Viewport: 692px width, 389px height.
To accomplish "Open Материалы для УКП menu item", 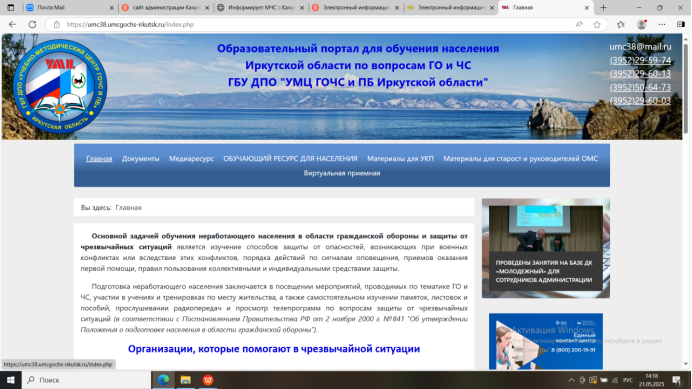I will tap(400, 159).
